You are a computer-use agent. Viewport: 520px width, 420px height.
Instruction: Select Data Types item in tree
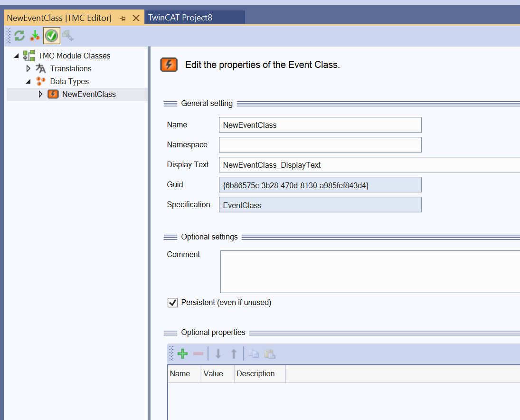pyautogui.click(x=69, y=81)
